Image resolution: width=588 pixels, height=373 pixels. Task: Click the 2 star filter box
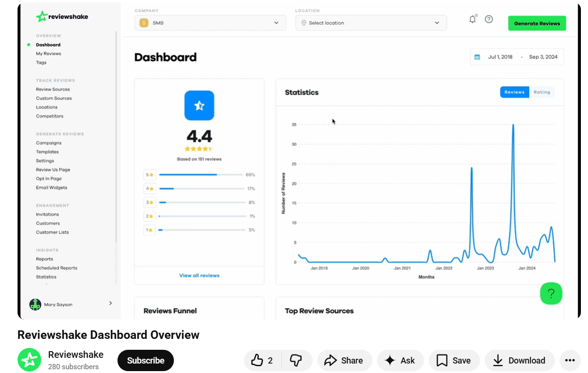point(149,216)
